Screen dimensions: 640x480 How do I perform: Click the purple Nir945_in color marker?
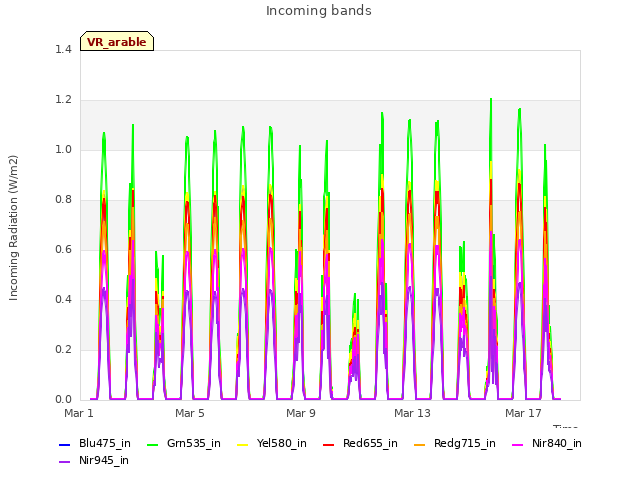click(64, 462)
